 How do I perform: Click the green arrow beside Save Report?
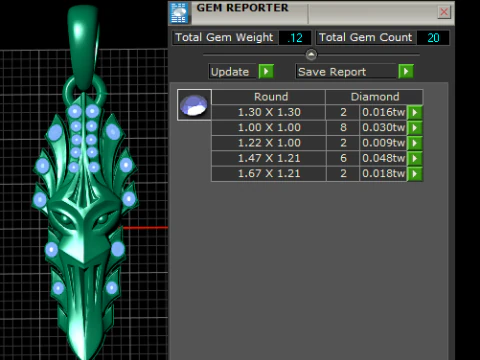point(406,71)
